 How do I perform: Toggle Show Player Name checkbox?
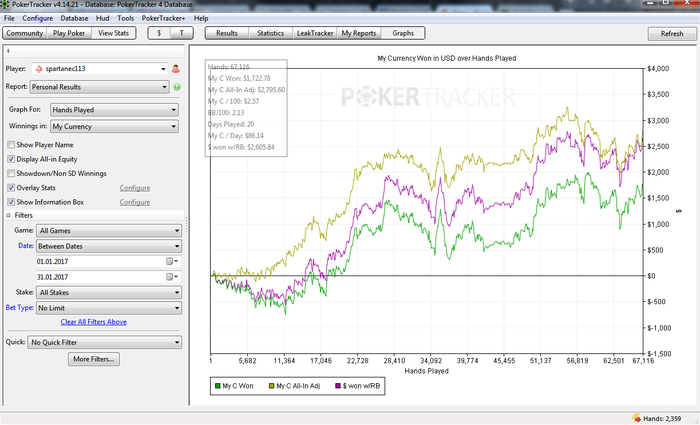(x=11, y=145)
